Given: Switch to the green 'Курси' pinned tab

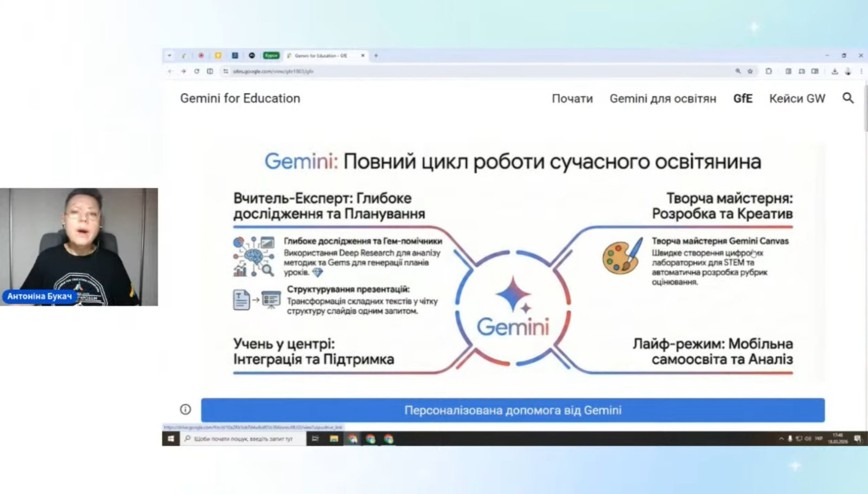Looking at the screenshot, I should [x=271, y=55].
